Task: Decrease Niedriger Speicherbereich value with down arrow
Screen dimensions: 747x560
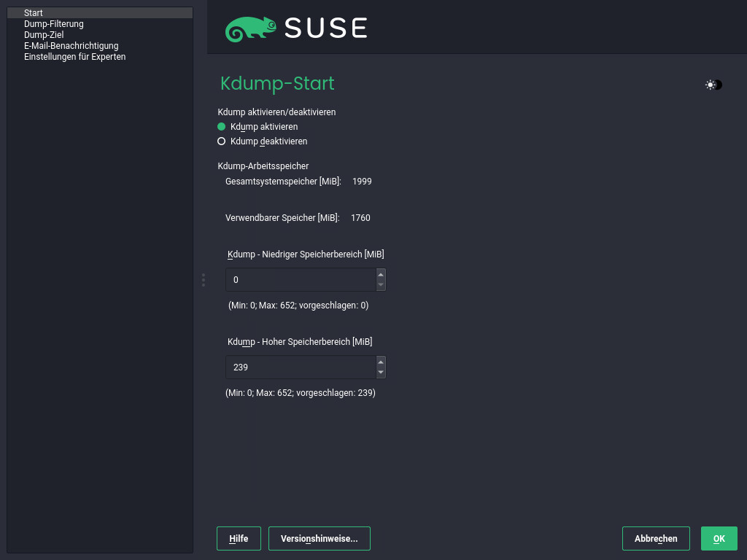Action: pos(381,285)
